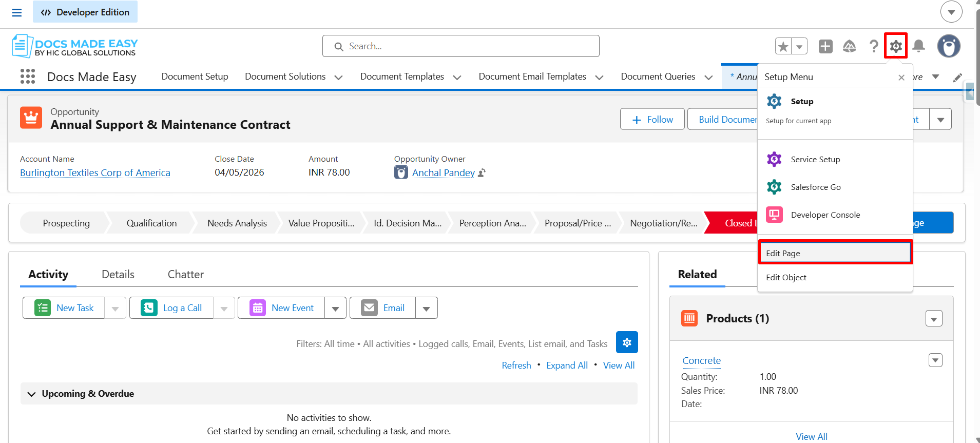The image size is (980, 443).
Task: Switch to the Details tab
Action: [118, 275]
